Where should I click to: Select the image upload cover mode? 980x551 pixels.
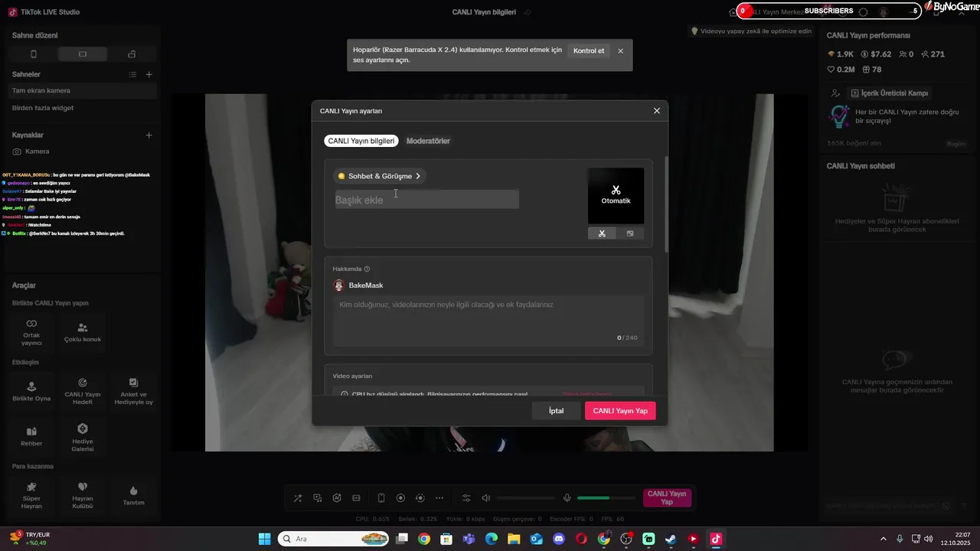point(630,233)
